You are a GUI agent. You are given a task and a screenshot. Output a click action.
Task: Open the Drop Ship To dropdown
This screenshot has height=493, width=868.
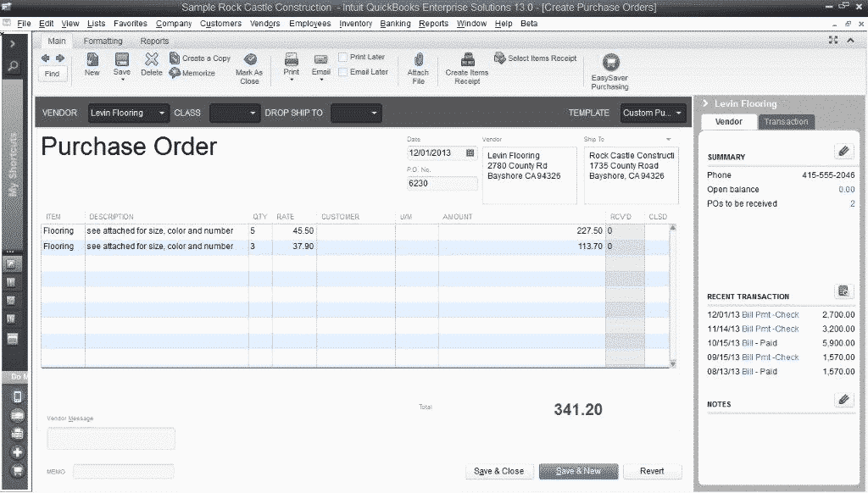(x=357, y=113)
